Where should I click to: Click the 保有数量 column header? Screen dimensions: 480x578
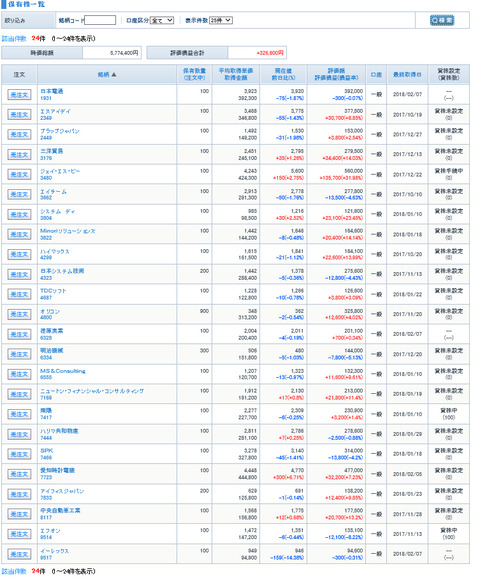194,74
